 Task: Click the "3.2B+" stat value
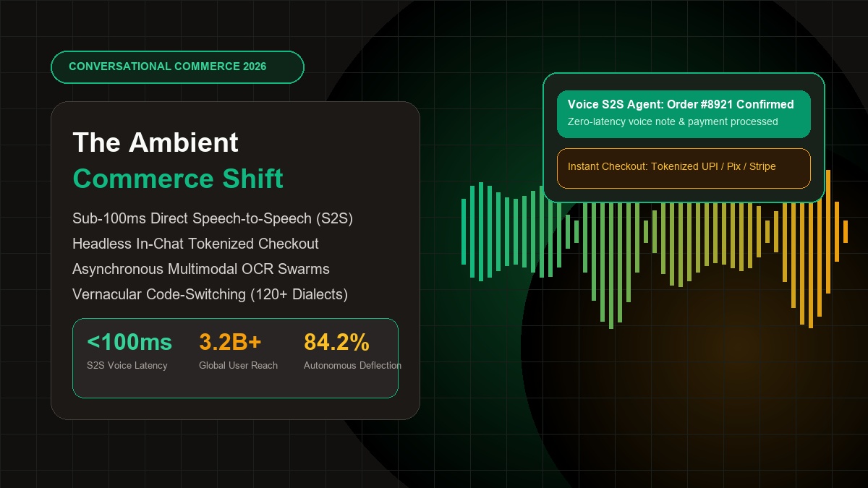[x=230, y=342]
